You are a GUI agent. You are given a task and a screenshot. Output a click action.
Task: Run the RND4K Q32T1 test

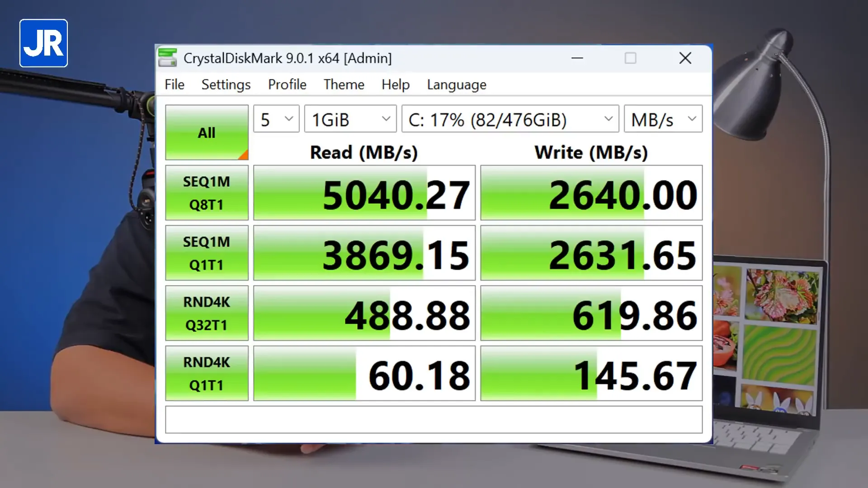tap(207, 313)
